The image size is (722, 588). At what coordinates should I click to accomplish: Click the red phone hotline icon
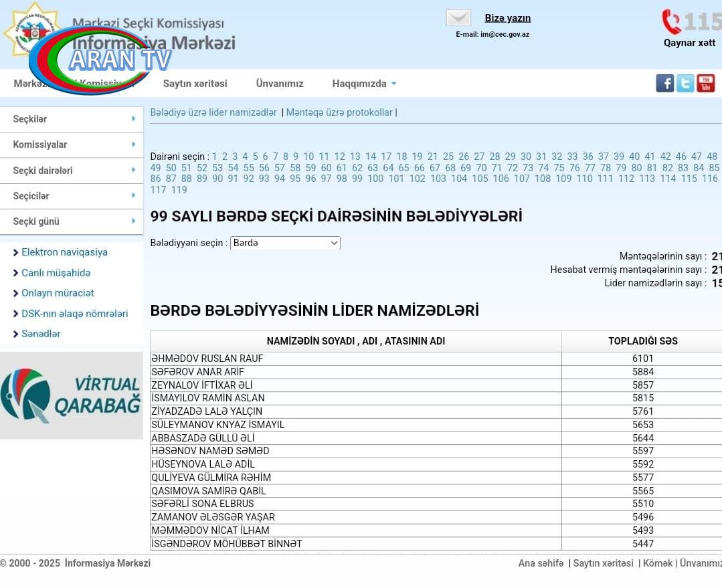click(x=671, y=21)
